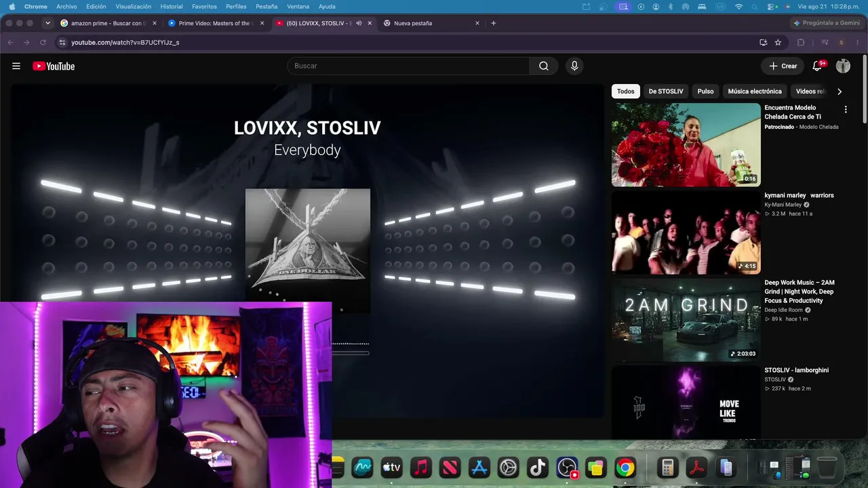Open TikTok from the Dock
868x488 pixels.
point(538,467)
